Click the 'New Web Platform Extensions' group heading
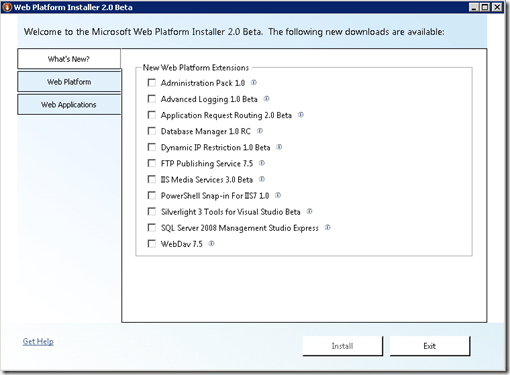 click(196, 68)
